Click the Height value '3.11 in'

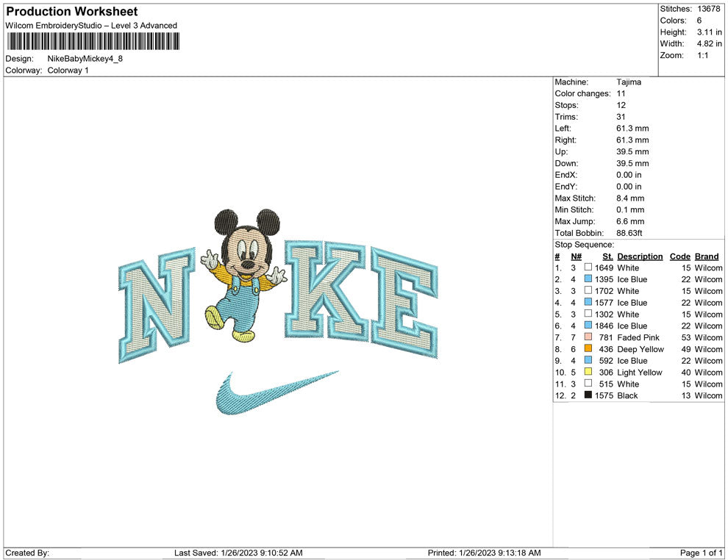coord(710,32)
